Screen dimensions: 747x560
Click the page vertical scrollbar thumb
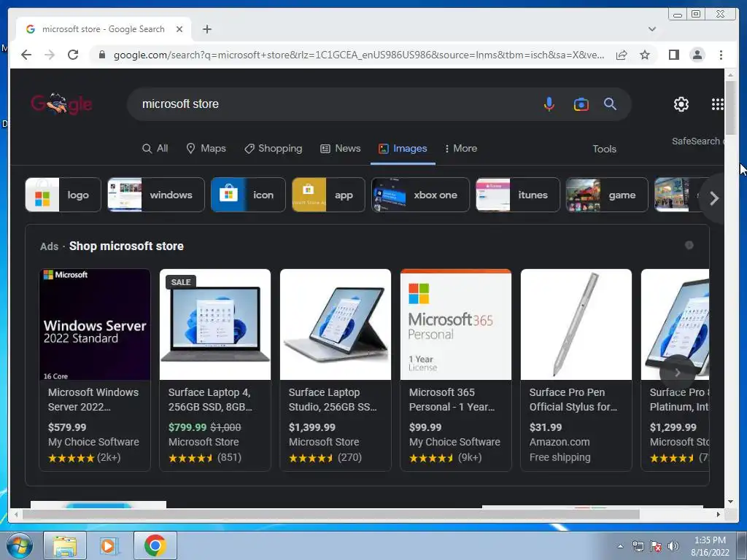[x=730, y=108]
